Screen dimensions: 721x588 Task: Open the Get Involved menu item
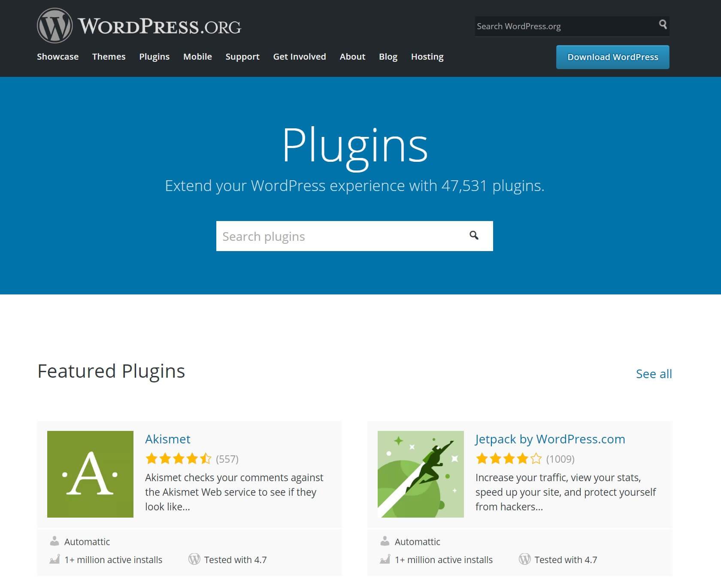coord(300,56)
